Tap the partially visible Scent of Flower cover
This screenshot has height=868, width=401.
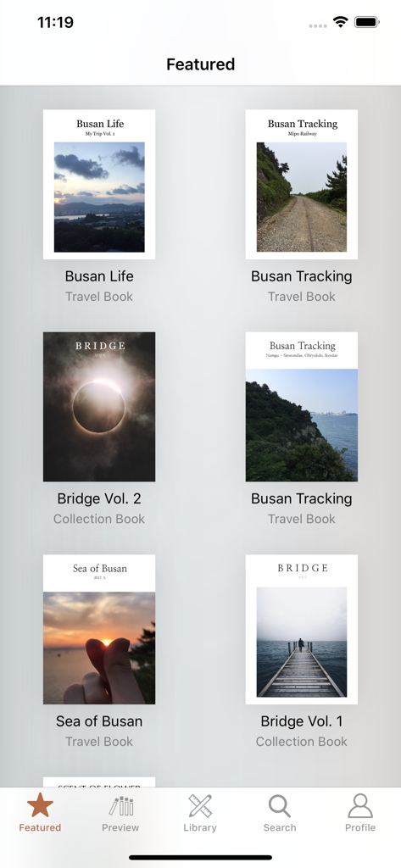pos(99,782)
